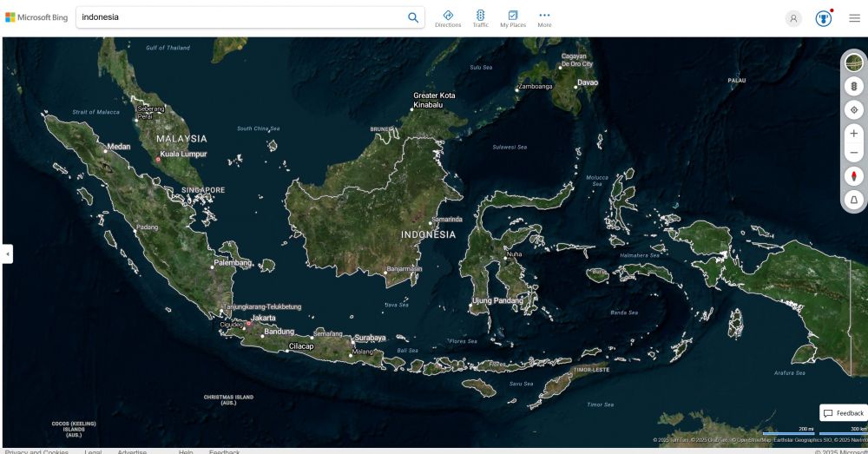
Task: Click the COCOS (KEELING) ISLANDS label
Action: 74,429
